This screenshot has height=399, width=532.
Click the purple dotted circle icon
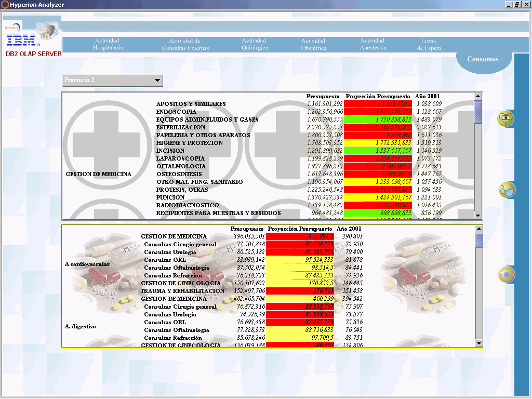(x=506, y=274)
